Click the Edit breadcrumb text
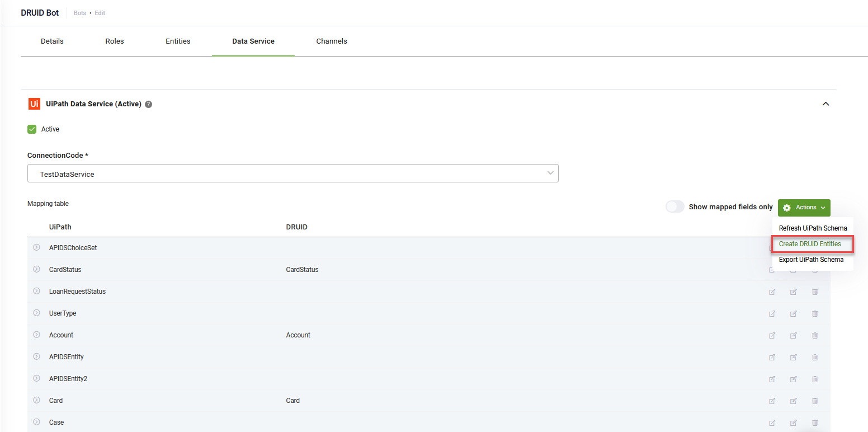Viewport: 868px width, 432px height. point(100,13)
